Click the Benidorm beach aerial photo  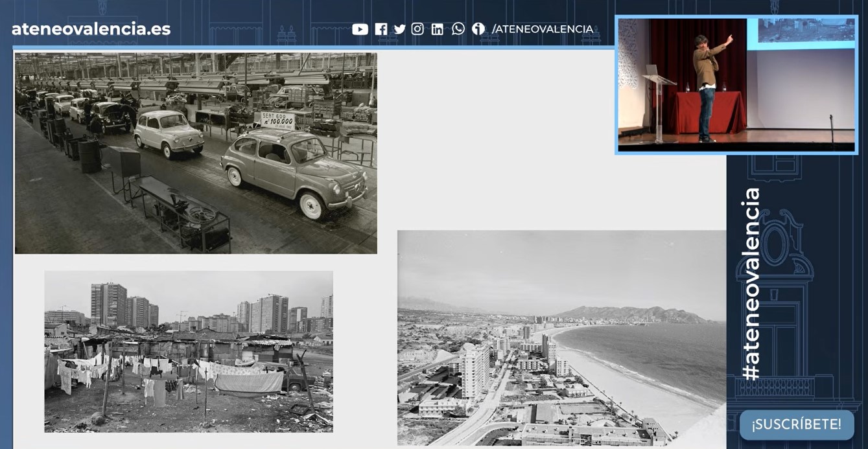561,338
